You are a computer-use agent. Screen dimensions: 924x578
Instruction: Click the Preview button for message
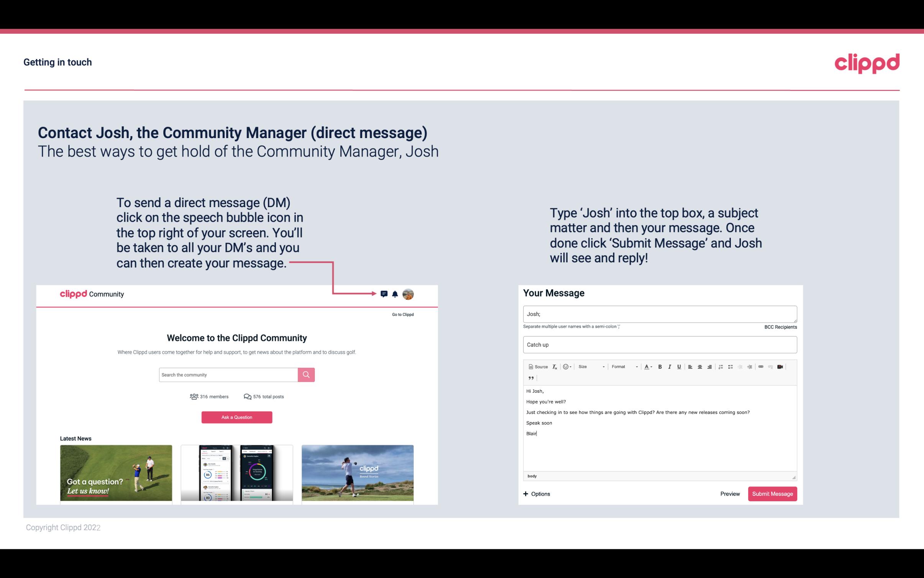[x=730, y=494]
